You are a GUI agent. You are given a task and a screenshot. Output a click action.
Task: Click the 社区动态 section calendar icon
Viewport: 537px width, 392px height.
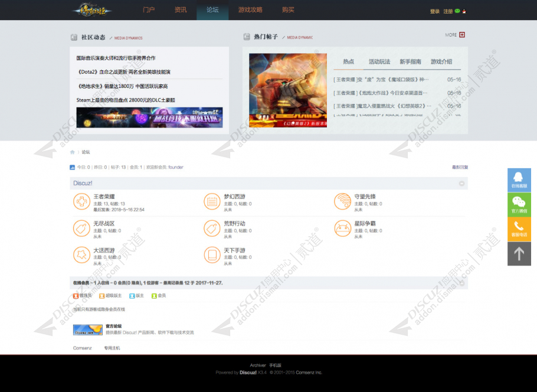[74, 37]
